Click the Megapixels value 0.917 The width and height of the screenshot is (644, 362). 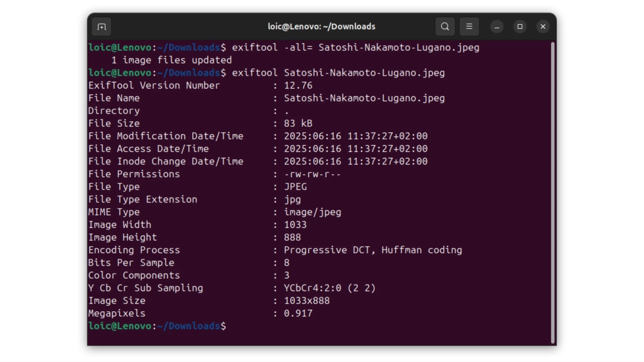coord(298,313)
